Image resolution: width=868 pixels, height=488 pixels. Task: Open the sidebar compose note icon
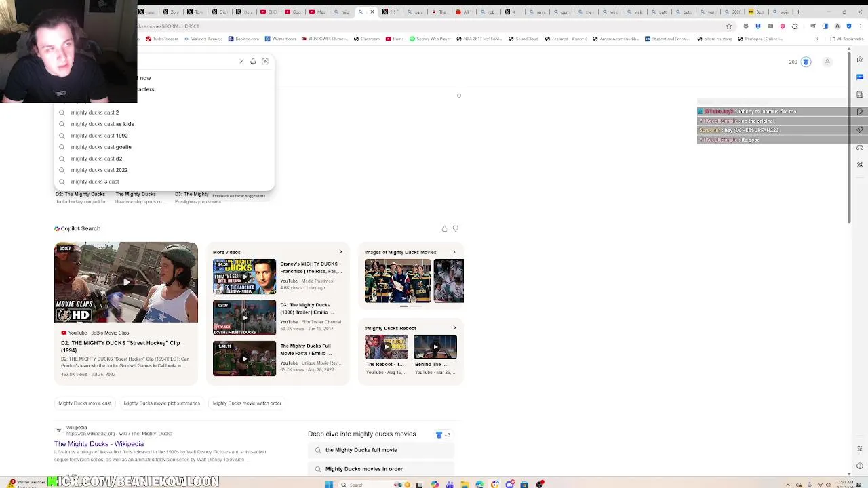860,112
